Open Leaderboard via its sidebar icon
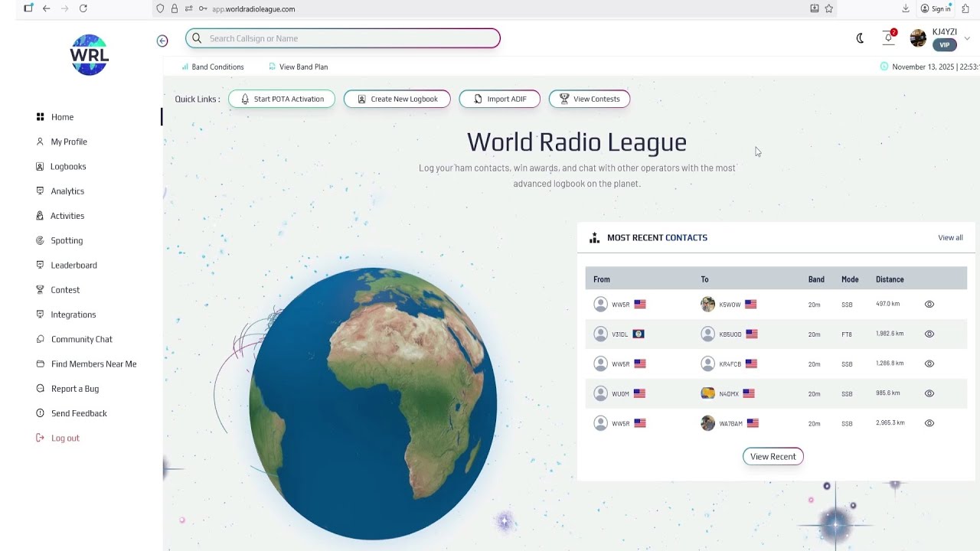Screen dimensions: 980x551 coord(40,265)
